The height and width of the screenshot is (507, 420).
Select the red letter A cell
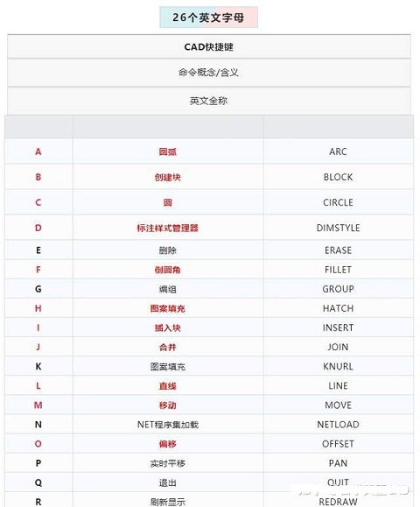point(38,151)
